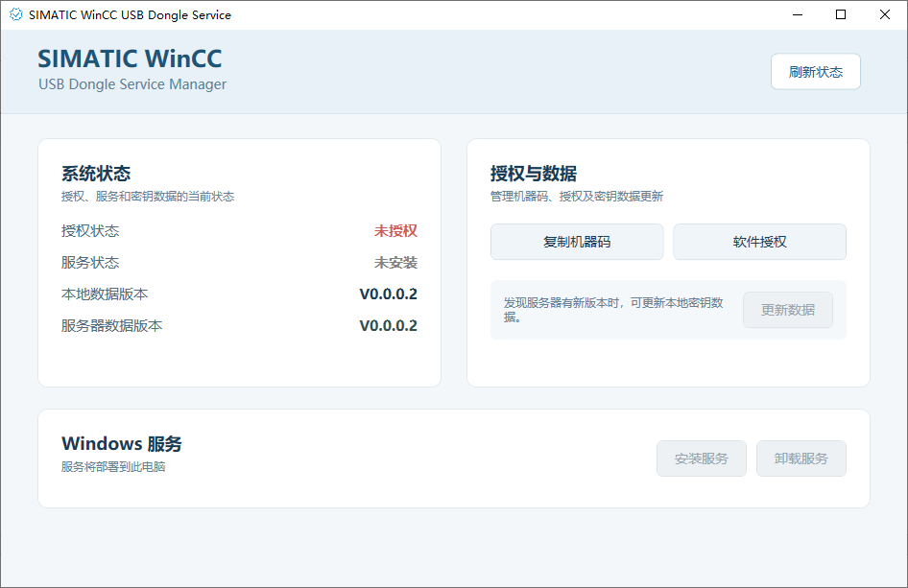Select the 未安装 service status value
This screenshot has width=908, height=588.
coord(395,263)
